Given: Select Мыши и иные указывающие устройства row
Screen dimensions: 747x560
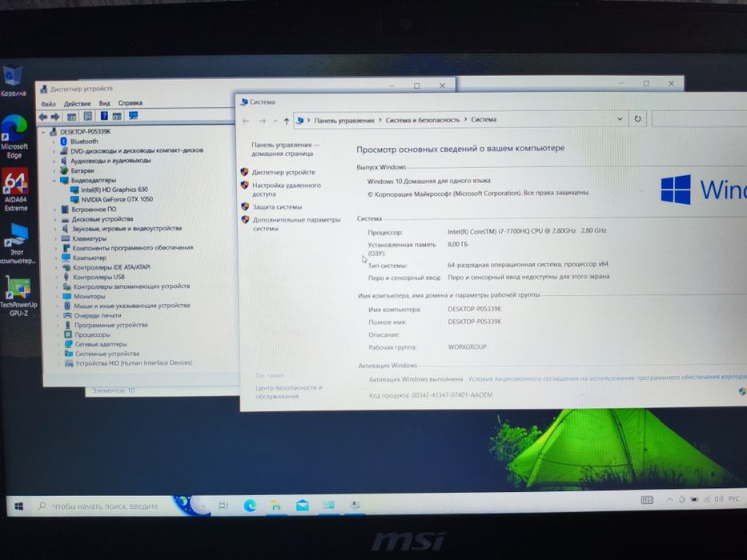Looking at the screenshot, I should (x=132, y=306).
